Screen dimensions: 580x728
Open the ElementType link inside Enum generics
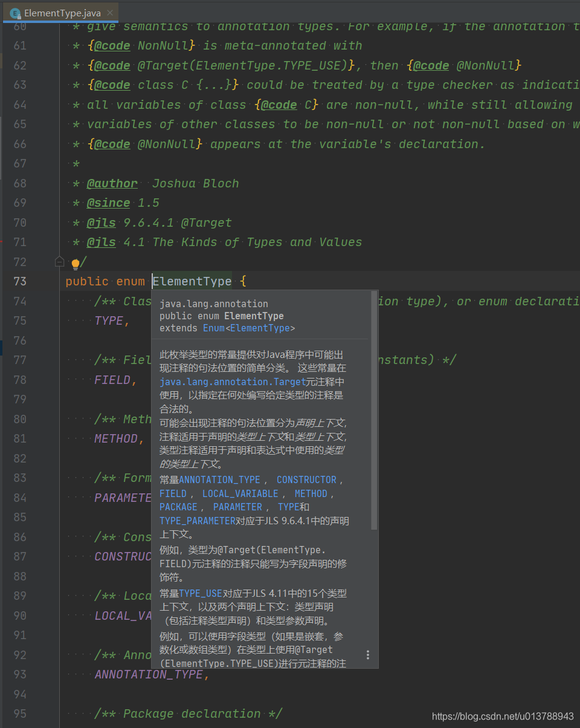coord(260,328)
